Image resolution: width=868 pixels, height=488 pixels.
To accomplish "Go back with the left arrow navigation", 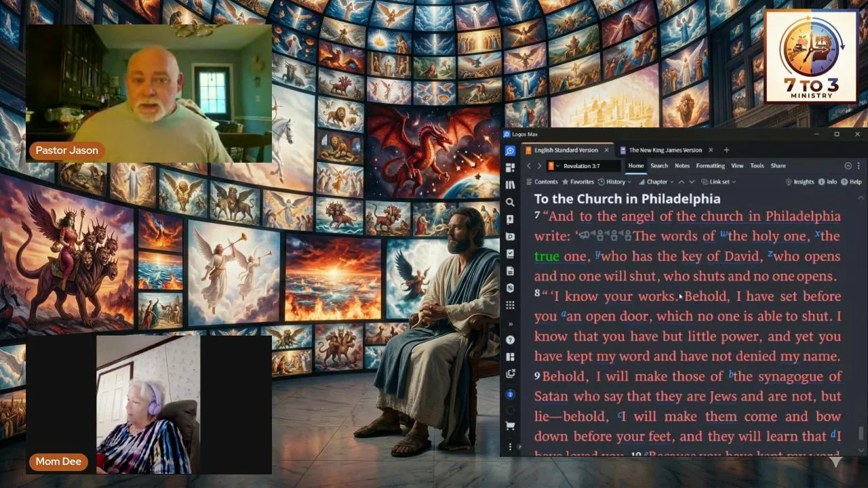I will pos(529,166).
